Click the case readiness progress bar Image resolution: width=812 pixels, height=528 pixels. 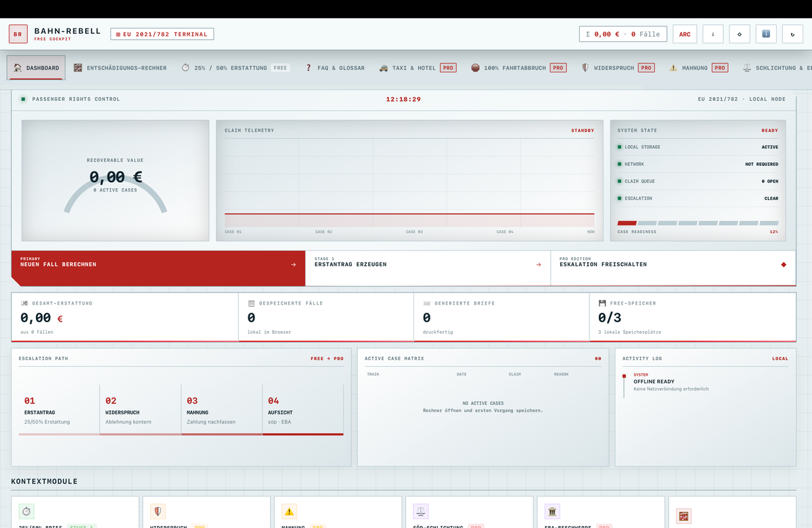698,223
